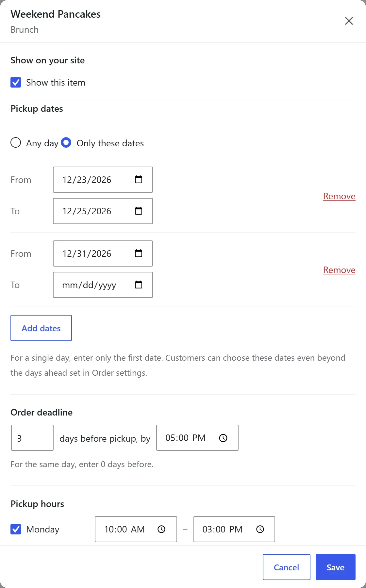Image resolution: width=366 pixels, height=588 pixels.
Task: Open calendar picker for 12/31/2026 date
Action: [139, 253]
